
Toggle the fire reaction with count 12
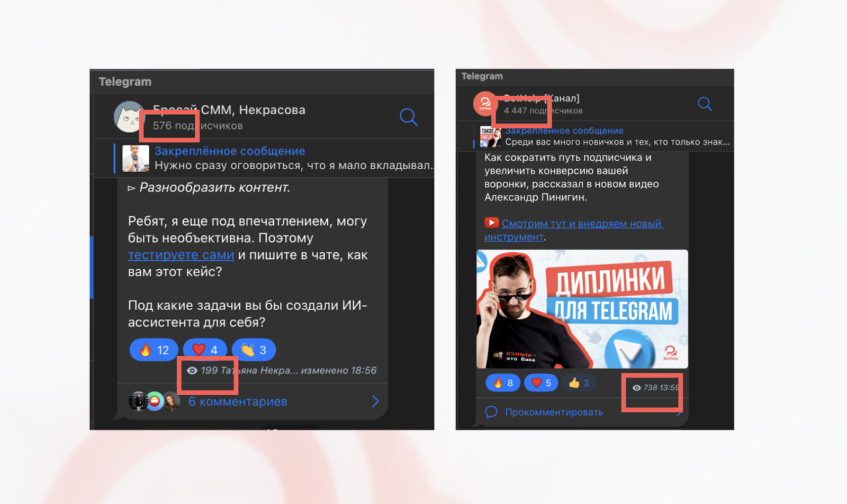click(x=154, y=350)
